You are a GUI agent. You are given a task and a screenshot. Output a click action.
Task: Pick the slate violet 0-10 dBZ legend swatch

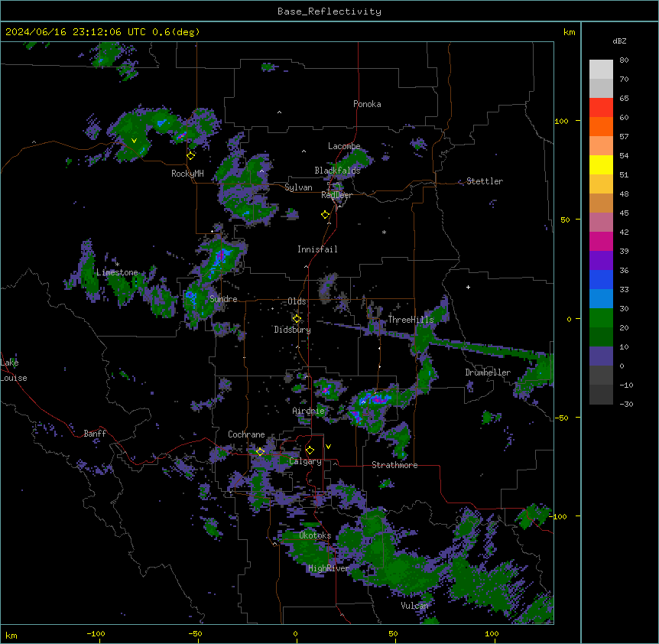point(601,356)
